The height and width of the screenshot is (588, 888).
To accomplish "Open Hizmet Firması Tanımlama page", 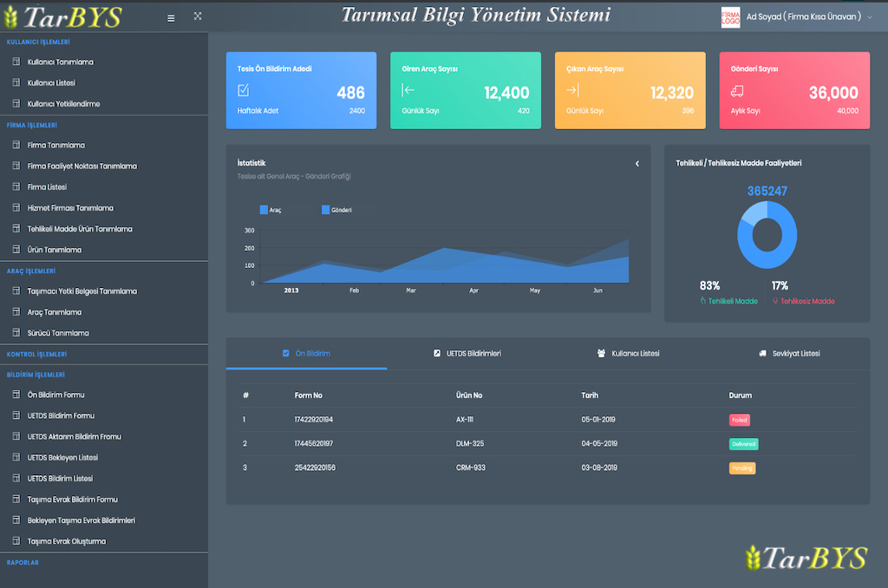I will [70, 208].
